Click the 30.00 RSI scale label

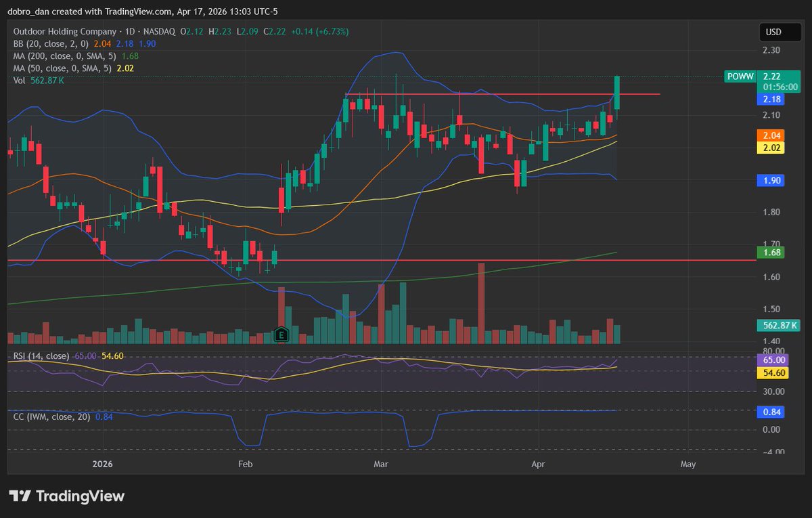pos(773,391)
